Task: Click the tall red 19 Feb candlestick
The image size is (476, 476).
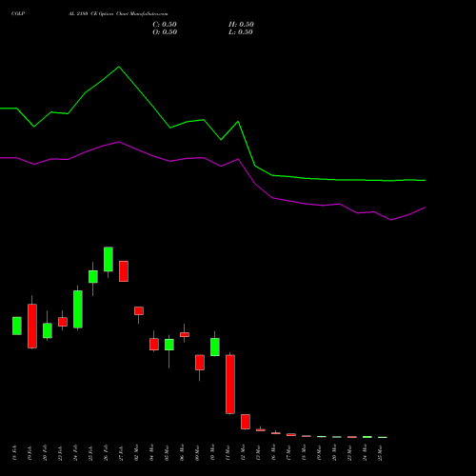Action: (x=32, y=327)
